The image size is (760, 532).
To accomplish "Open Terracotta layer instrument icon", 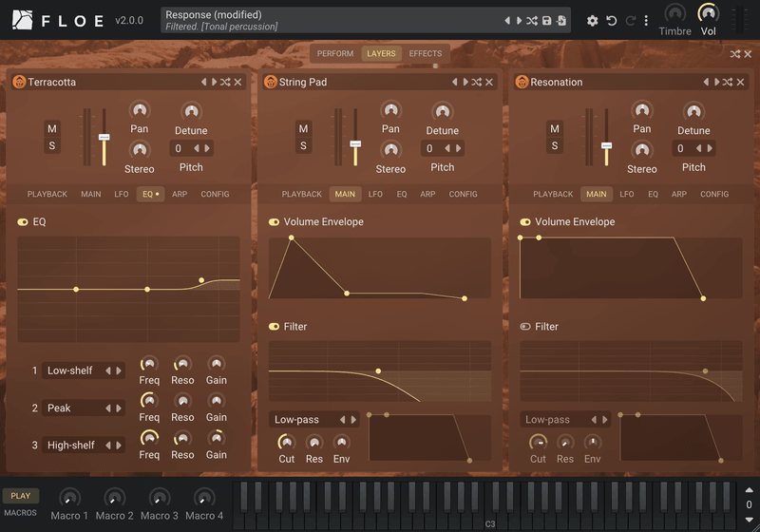I will coord(19,82).
